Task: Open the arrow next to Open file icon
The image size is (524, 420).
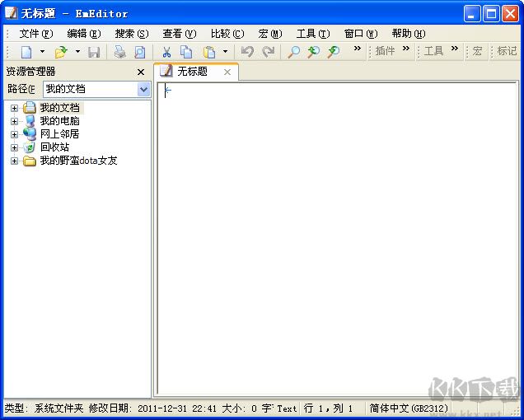Action: [77, 51]
